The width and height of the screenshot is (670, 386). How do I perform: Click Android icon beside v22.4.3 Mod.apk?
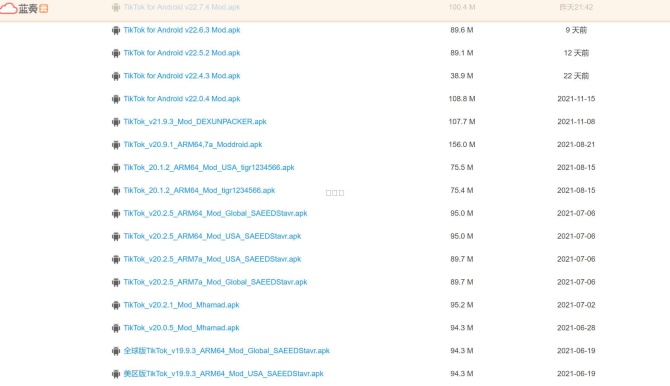116,76
